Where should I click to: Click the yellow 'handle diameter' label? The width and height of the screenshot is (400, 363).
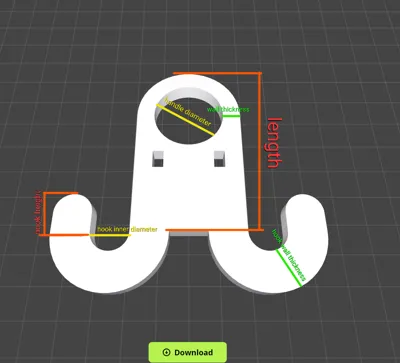point(188,112)
